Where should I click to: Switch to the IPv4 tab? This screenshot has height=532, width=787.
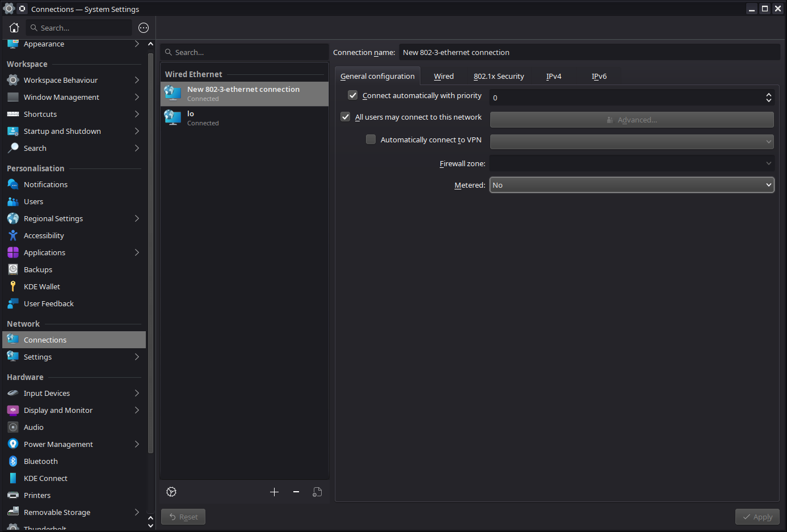[x=554, y=76]
